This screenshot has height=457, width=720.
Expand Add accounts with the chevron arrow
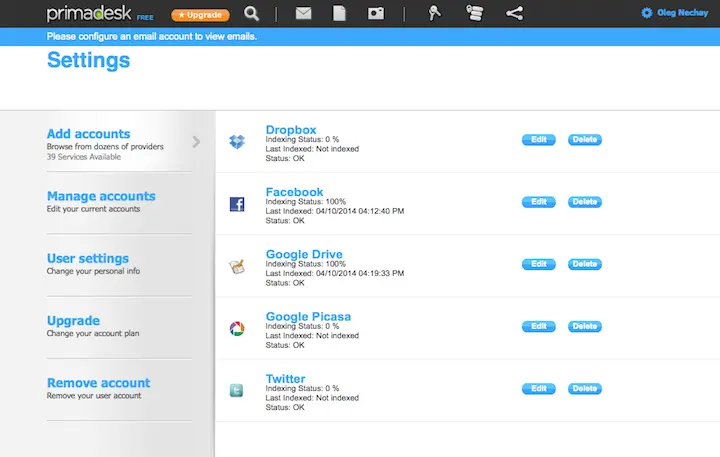pyautogui.click(x=196, y=142)
